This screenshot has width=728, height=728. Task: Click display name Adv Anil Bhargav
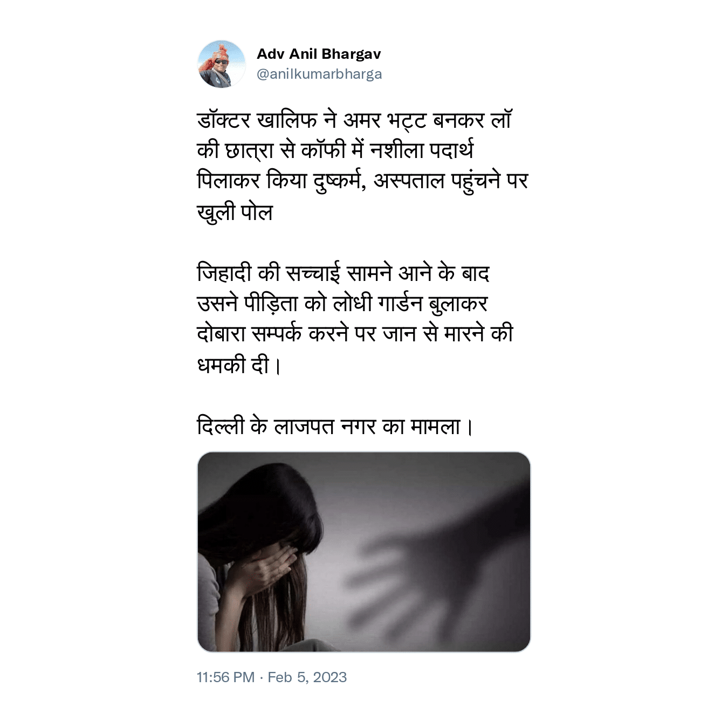(x=319, y=54)
